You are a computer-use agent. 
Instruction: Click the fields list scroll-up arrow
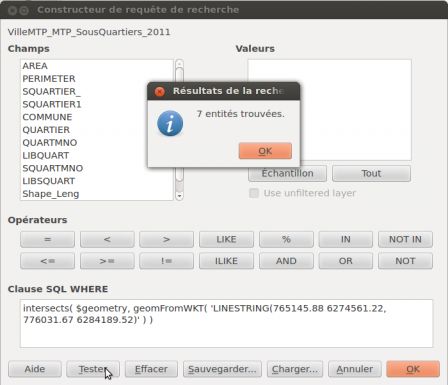click(179, 63)
